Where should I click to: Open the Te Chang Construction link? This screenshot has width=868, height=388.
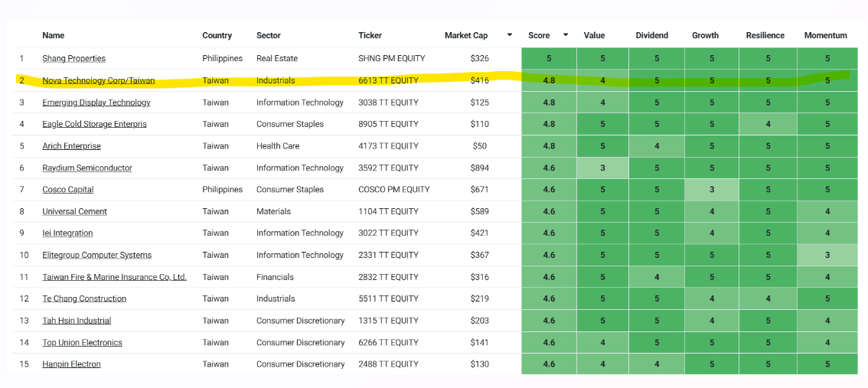pyautogui.click(x=84, y=298)
